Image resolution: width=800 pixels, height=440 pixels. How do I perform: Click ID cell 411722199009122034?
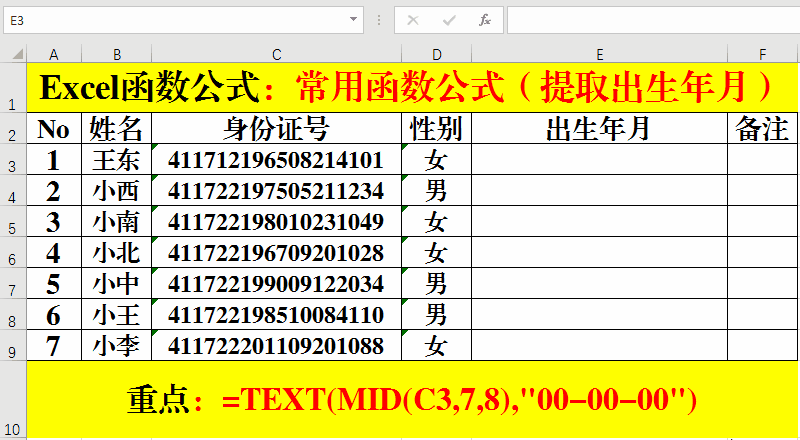277,283
